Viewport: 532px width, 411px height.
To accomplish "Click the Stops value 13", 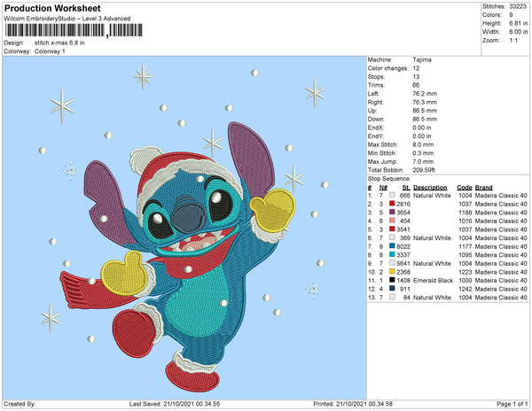I will [x=417, y=76].
